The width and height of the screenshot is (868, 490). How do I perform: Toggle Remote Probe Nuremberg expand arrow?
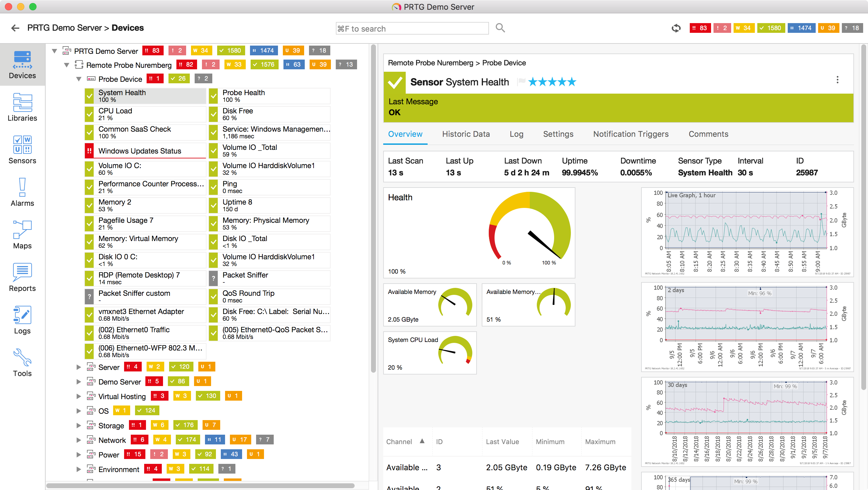tap(67, 64)
